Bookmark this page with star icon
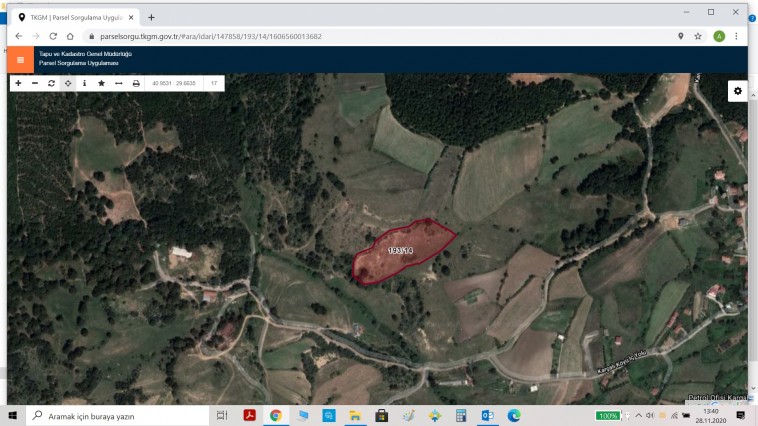Image resolution: width=758 pixels, height=426 pixels. coord(698,36)
